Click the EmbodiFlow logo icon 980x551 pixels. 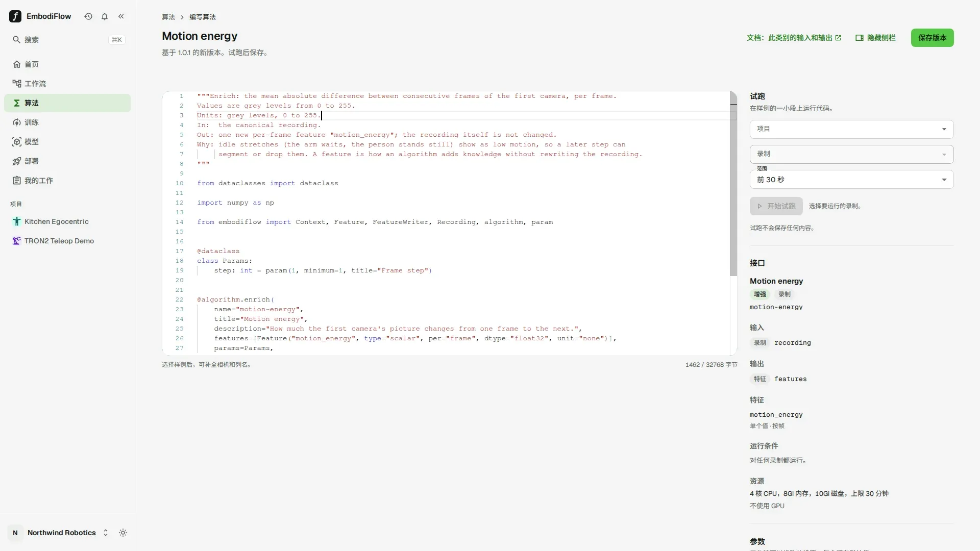pos(15,16)
